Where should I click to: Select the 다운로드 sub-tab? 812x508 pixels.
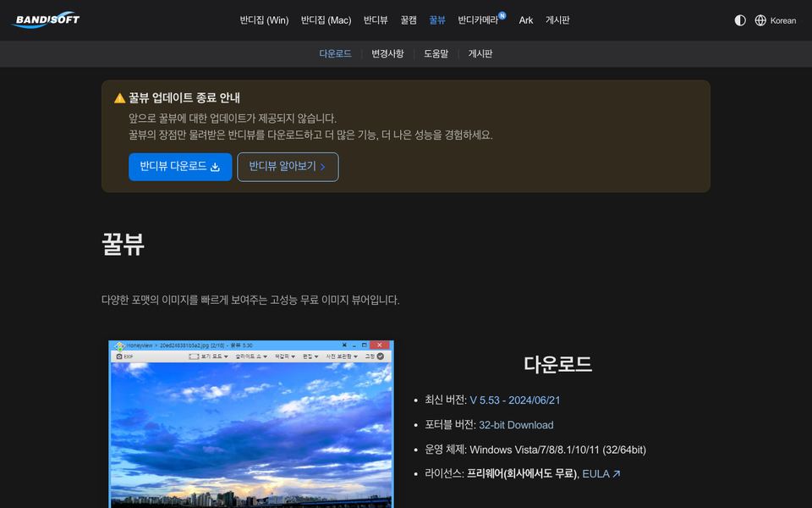tap(335, 53)
